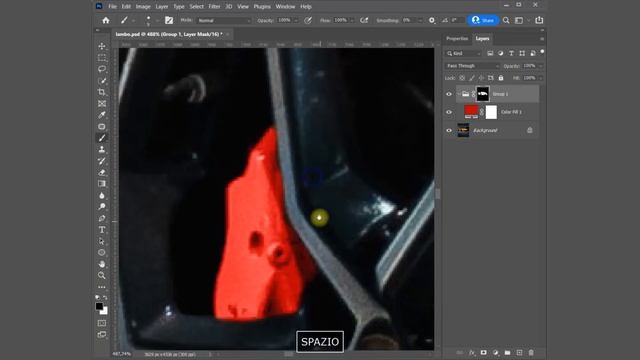This screenshot has width=640, height=360.
Task: Hide the Background layer
Action: click(449, 130)
